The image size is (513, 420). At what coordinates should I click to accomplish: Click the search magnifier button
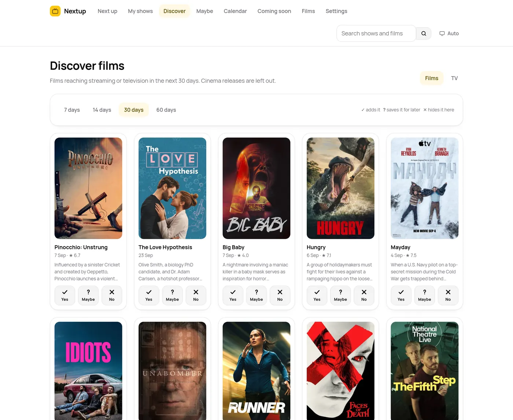(x=424, y=33)
